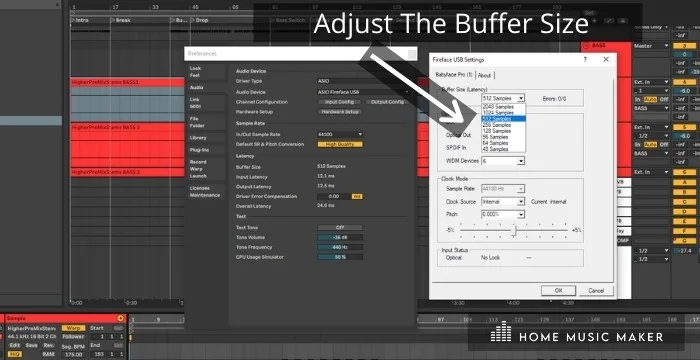Choose 48 Samples from buffer list
Viewport: 700px width, 360px height.
coord(504,149)
